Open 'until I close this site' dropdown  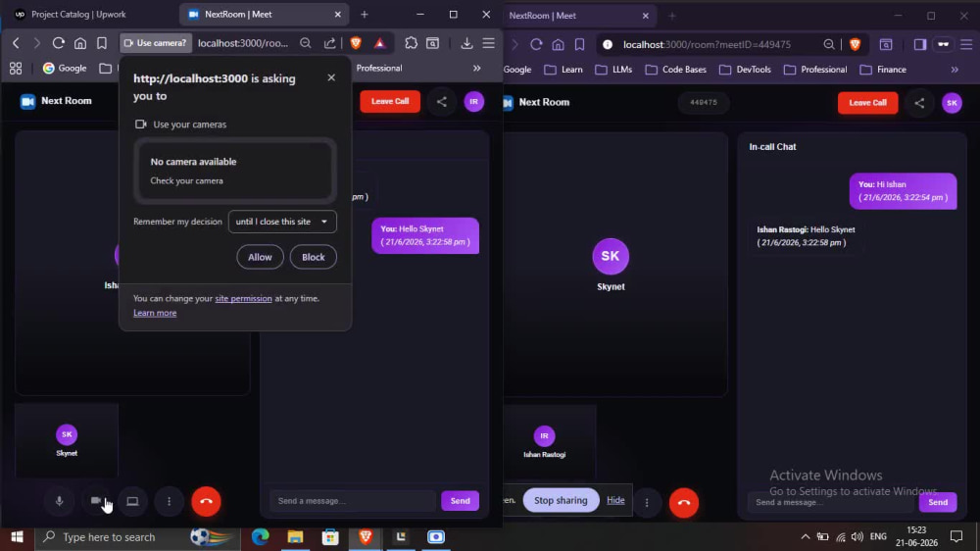pos(282,222)
